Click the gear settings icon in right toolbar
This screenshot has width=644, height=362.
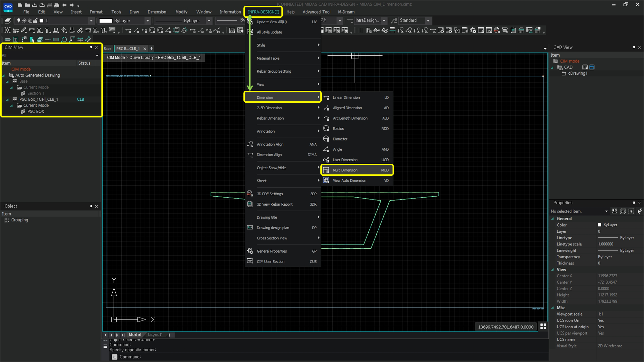pos(473,30)
